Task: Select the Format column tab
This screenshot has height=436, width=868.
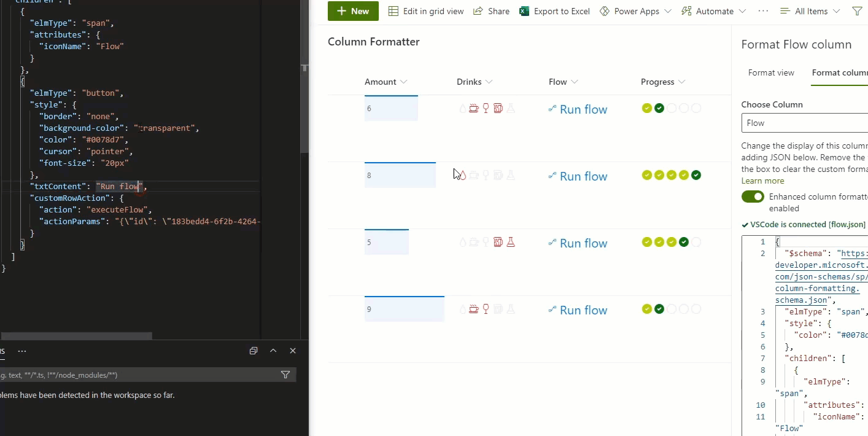Action: [839, 72]
